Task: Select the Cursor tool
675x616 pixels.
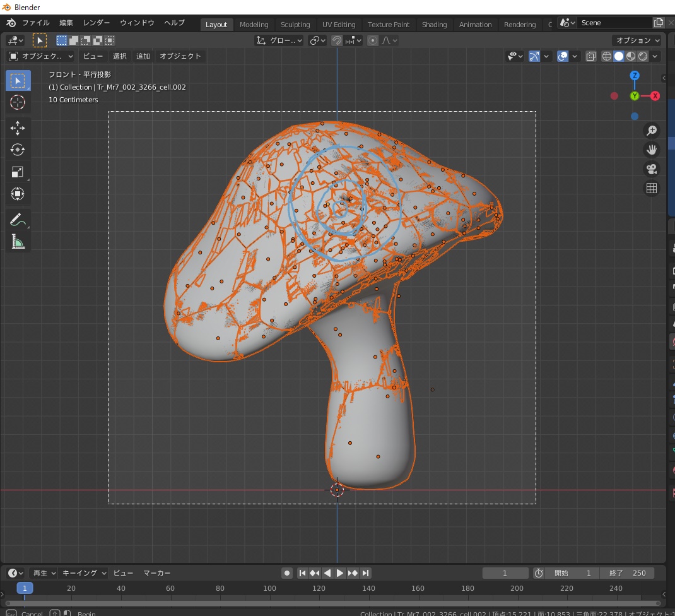Action: click(x=18, y=102)
